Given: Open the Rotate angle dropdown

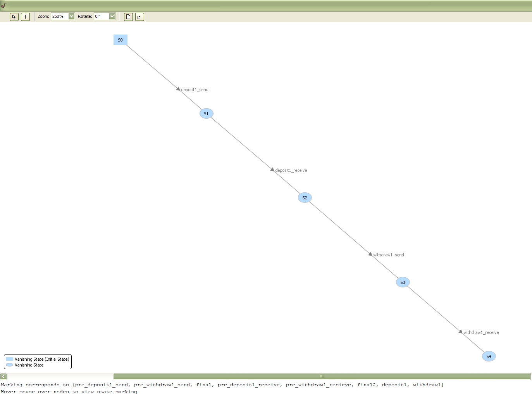Looking at the screenshot, I should coord(112,16).
